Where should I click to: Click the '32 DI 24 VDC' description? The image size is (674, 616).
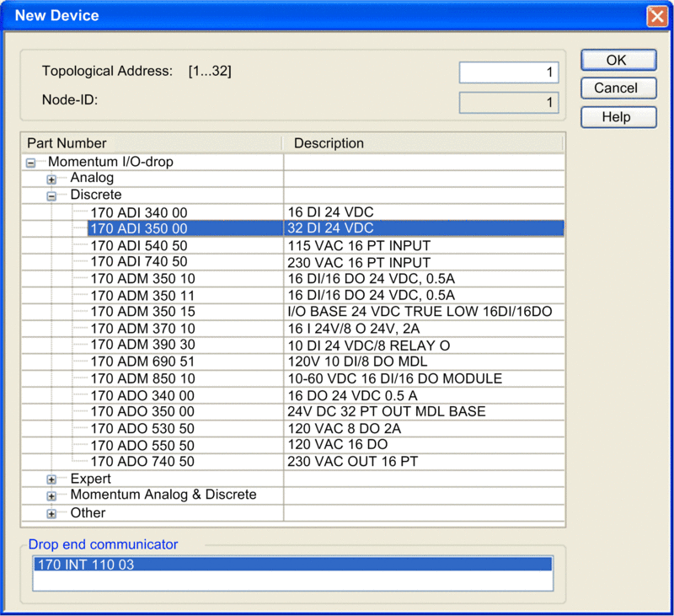[330, 228]
